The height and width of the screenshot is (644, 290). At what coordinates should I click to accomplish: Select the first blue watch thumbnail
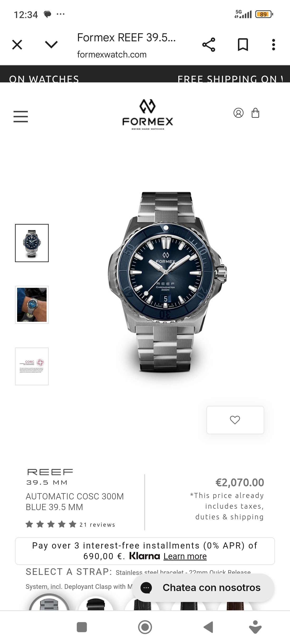(x=32, y=243)
